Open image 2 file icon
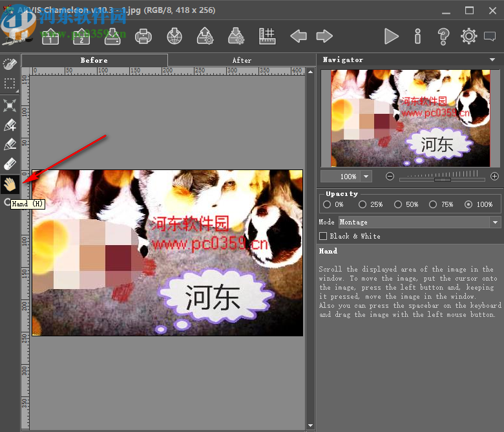This screenshot has width=504, height=432. pos(81,36)
